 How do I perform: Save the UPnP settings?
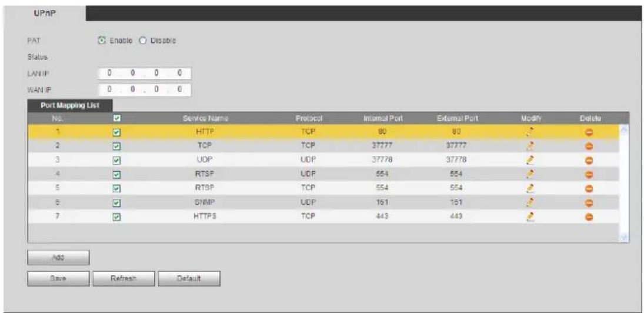click(x=58, y=278)
